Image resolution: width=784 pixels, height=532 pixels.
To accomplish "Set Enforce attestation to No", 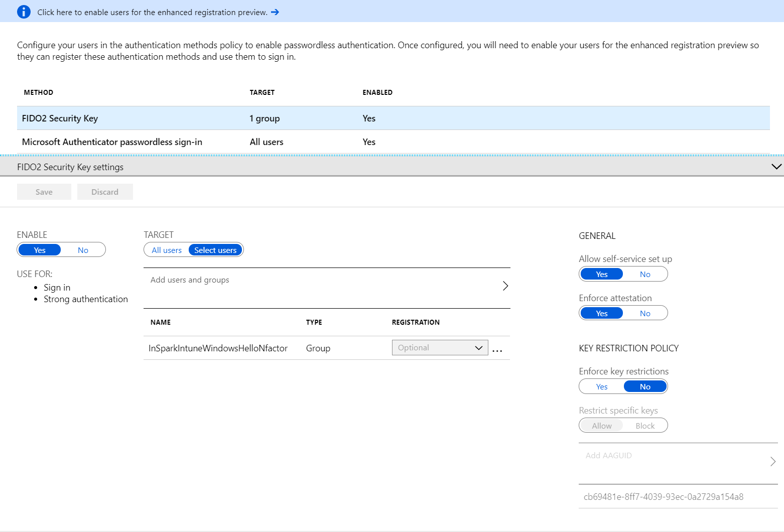I will point(644,313).
